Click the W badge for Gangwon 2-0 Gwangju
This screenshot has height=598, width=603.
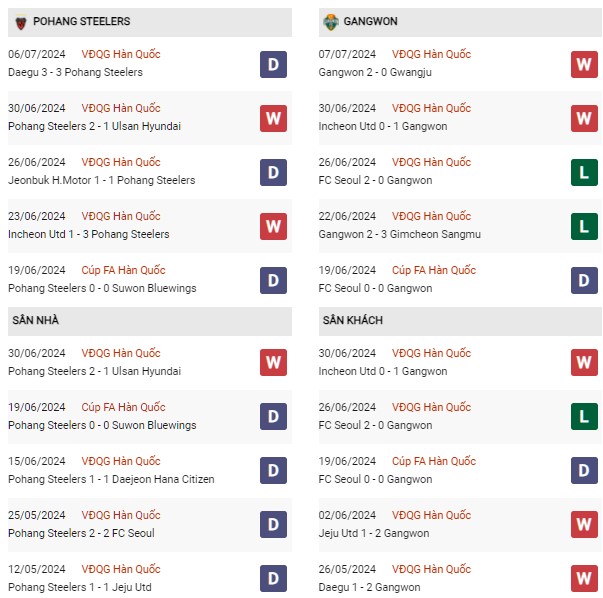[584, 64]
